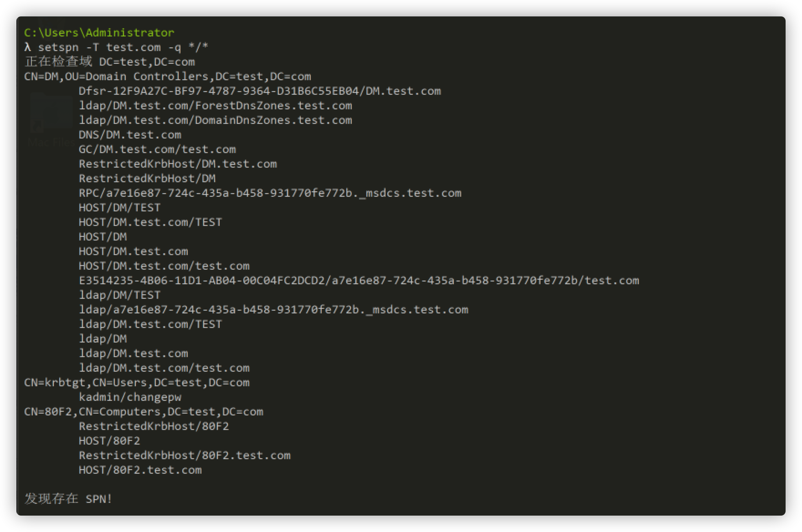802x532 pixels.
Task: Click the C:\Users\Administrator prompt path
Action: click(x=99, y=33)
